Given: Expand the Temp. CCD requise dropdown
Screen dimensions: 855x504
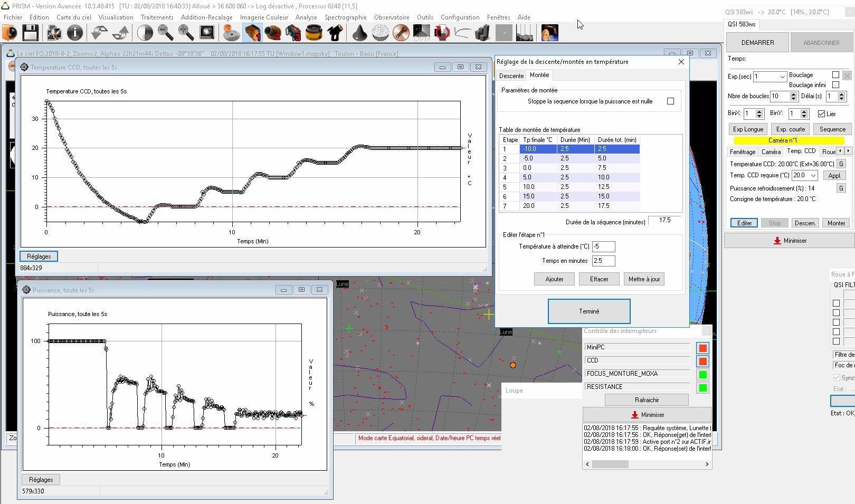Looking at the screenshot, I should pyautogui.click(x=813, y=176).
